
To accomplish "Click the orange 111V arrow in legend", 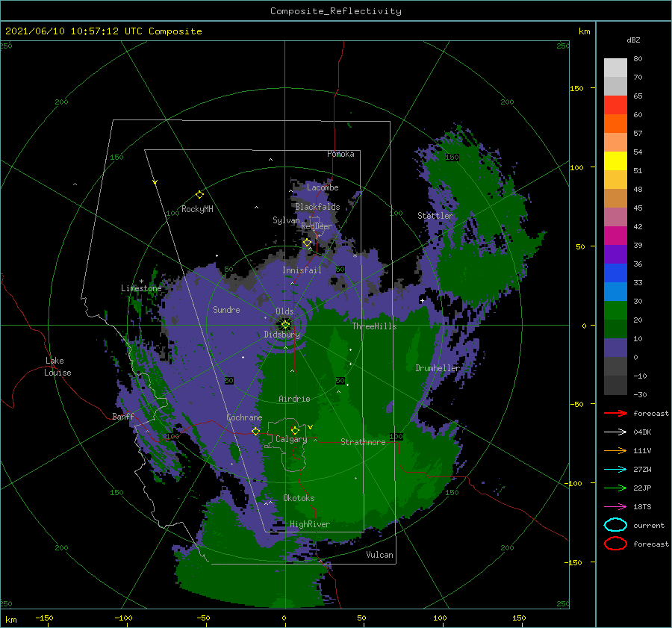I will (615, 450).
